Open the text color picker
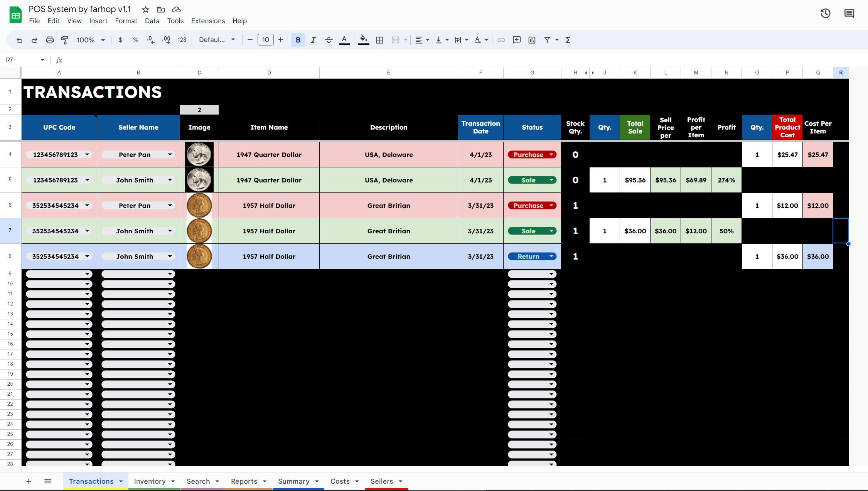 344,40
